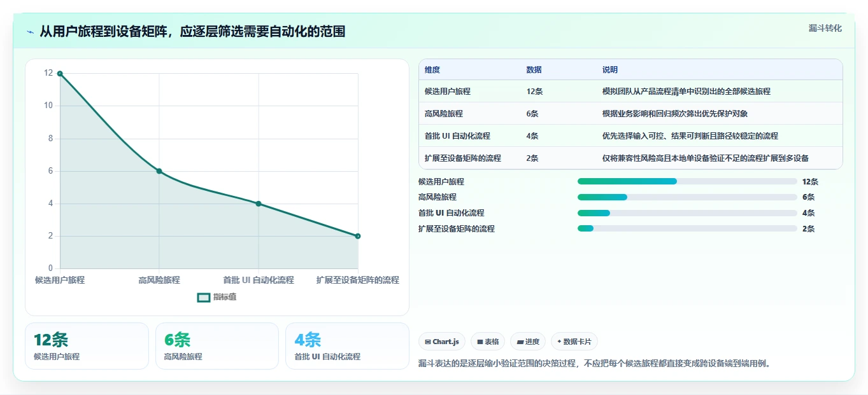Select the chart data point at value 4
Image resolution: width=868 pixels, height=395 pixels.
pos(259,204)
